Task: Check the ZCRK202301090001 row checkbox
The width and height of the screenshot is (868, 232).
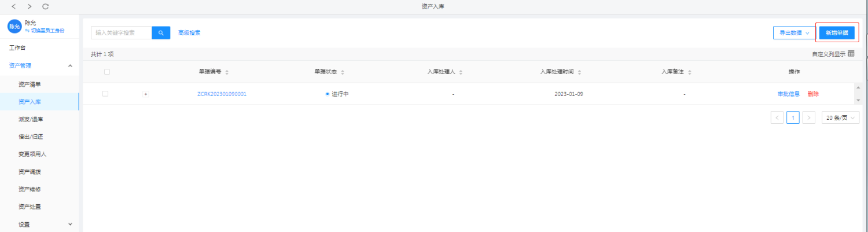Action: tap(105, 94)
